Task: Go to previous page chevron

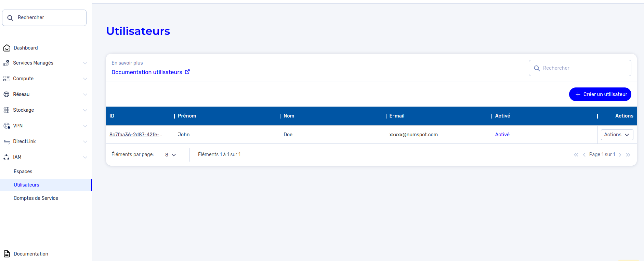Action: pyautogui.click(x=584, y=155)
